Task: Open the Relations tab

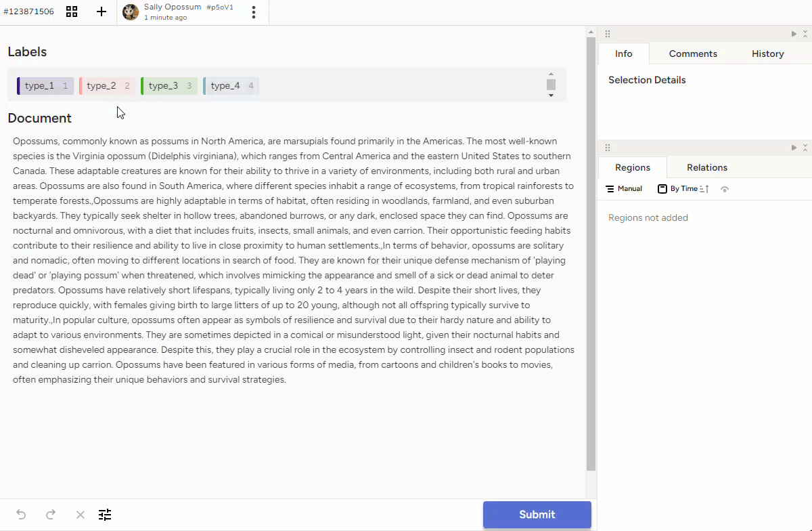Action: 707,167
